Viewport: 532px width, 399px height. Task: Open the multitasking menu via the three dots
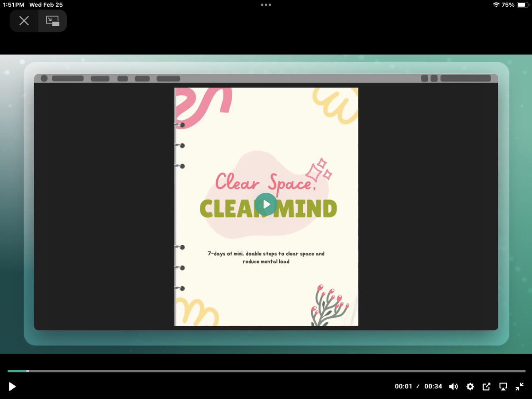click(266, 4)
